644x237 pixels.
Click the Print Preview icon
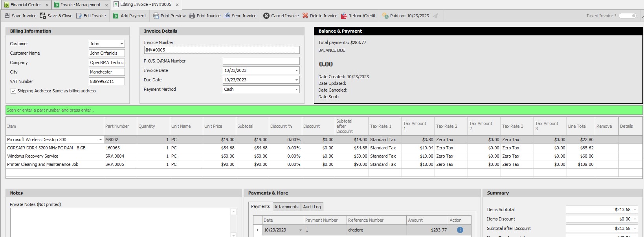click(156, 16)
